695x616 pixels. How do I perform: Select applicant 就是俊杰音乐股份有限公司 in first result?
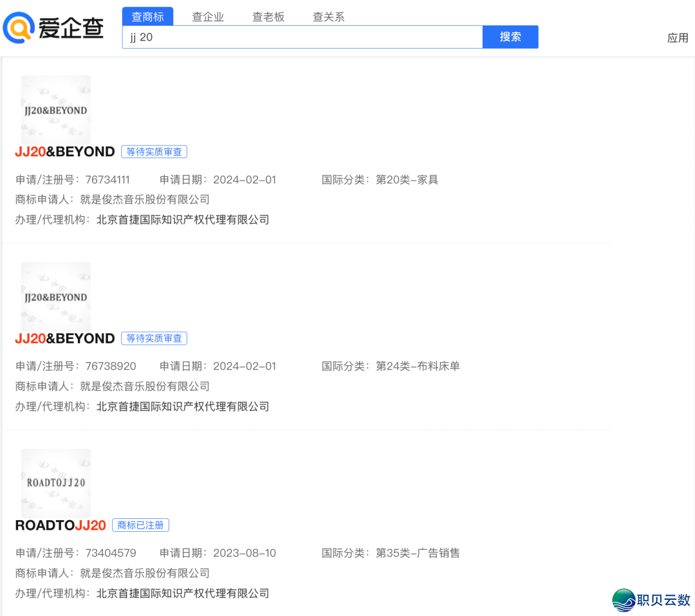point(145,200)
